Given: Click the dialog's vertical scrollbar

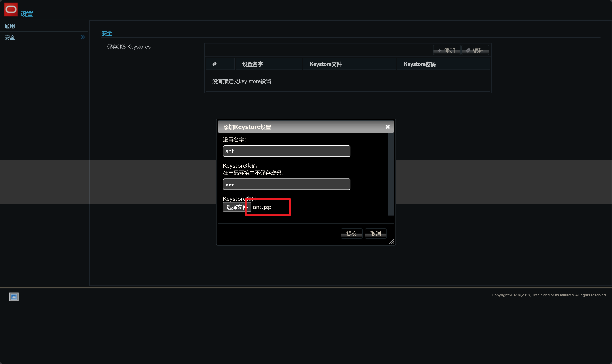Looking at the screenshot, I should pos(391,174).
